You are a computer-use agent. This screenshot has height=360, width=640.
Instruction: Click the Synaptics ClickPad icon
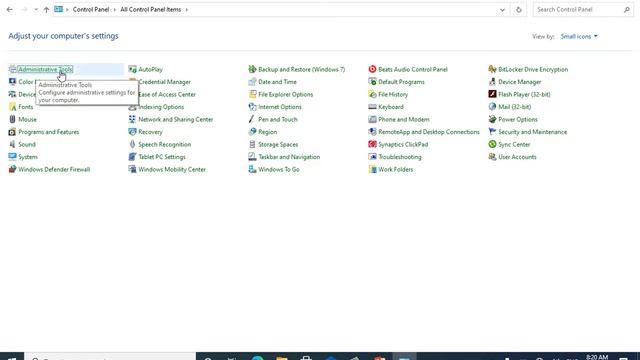point(372,144)
